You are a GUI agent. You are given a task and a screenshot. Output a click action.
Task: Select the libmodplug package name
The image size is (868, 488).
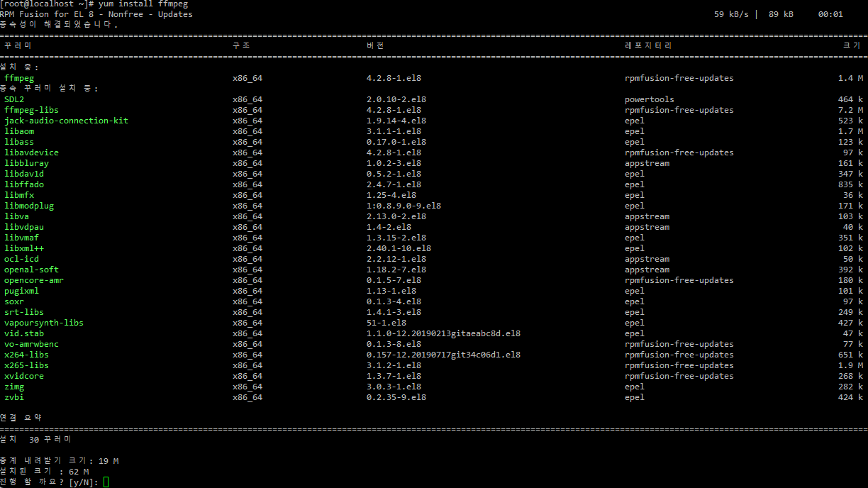coord(29,206)
